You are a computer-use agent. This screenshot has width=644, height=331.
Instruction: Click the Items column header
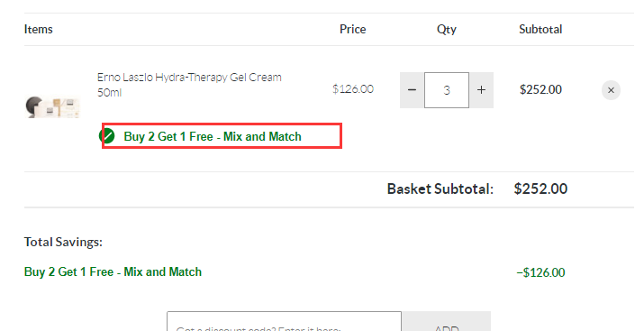click(x=38, y=29)
